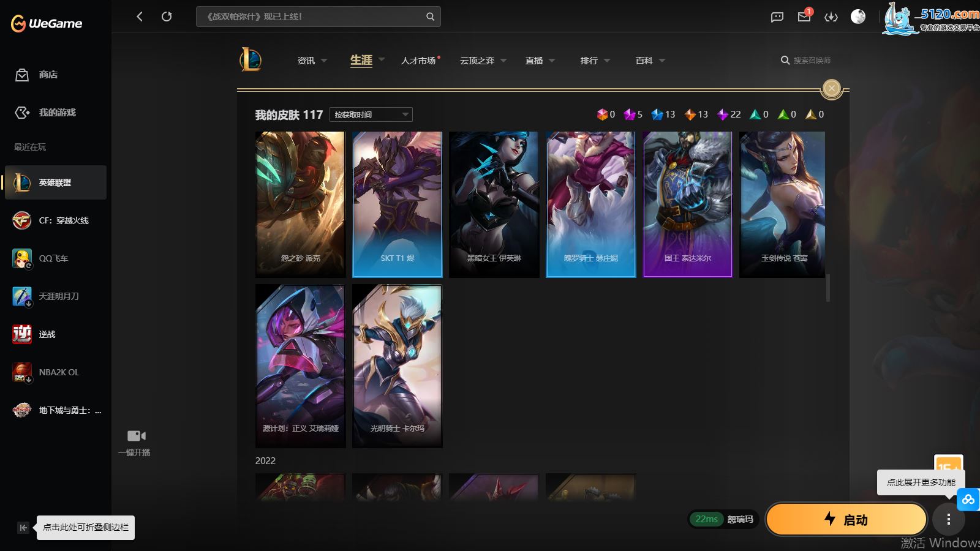Screen dimensions: 980x551
Task: Expand the 排行 menu arrow
Action: tap(607, 61)
